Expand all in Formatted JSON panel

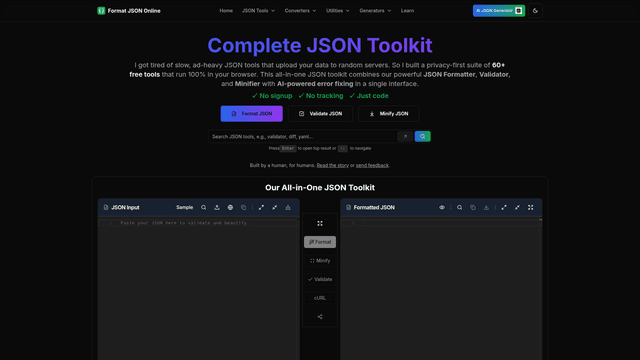pyautogui.click(x=504, y=207)
